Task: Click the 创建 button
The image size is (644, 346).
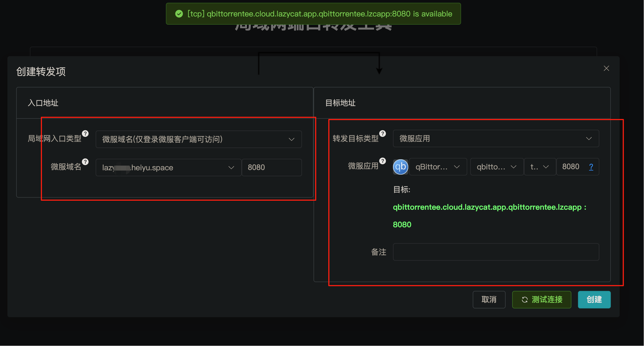Action: pos(594,299)
